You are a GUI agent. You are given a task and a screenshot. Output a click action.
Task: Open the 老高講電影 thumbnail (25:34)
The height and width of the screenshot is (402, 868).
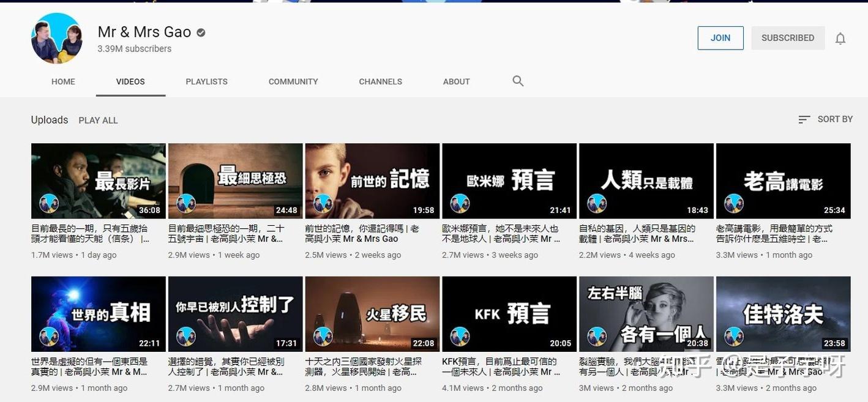coord(784,181)
